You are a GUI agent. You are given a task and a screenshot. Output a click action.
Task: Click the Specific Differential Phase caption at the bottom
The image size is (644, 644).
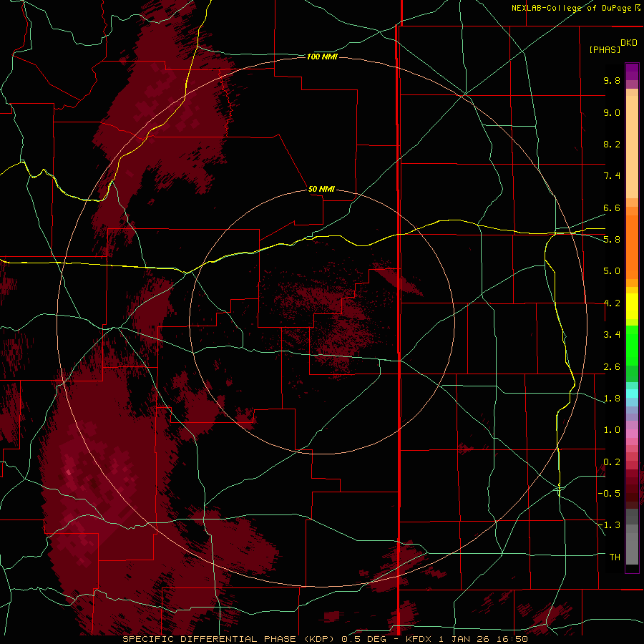(325, 639)
